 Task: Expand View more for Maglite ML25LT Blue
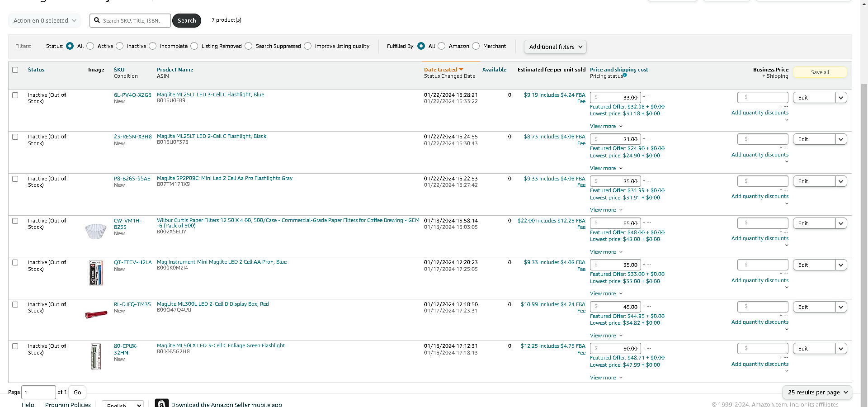click(x=606, y=126)
